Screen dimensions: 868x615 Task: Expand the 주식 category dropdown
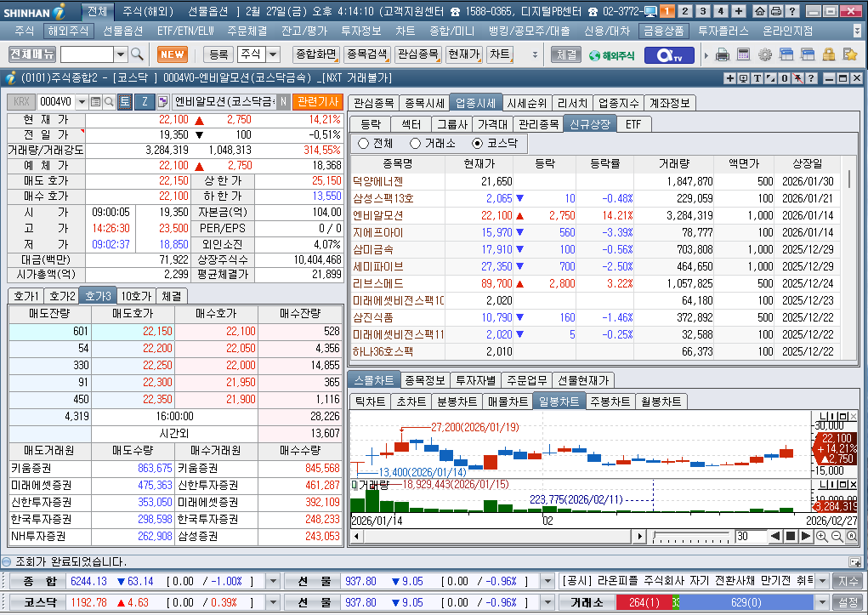tap(273, 54)
